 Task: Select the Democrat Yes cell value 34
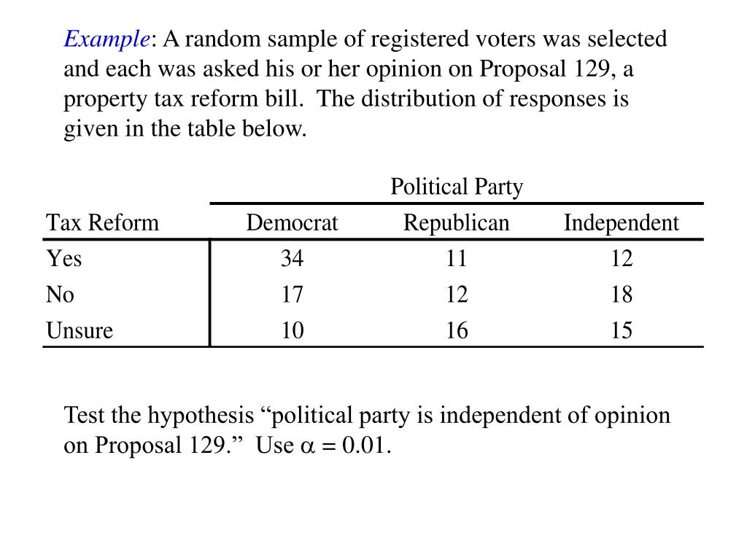click(x=292, y=258)
